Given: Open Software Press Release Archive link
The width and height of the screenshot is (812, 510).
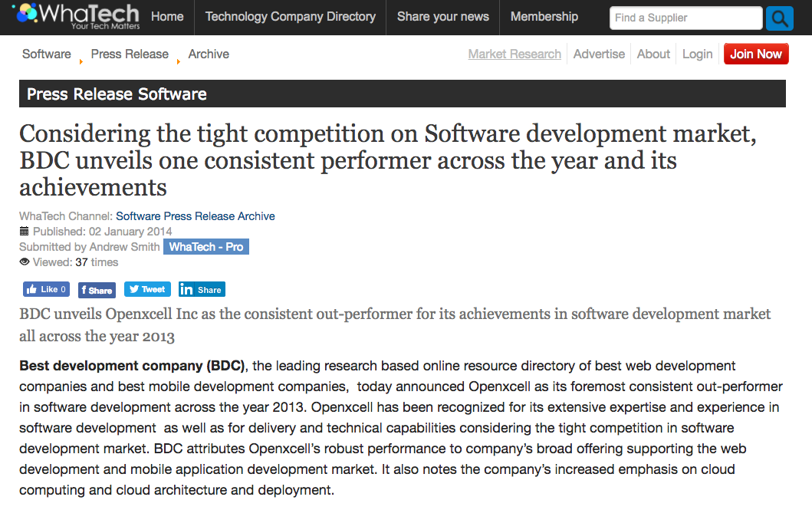Looking at the screenshot, I should (x=195, y=216).
